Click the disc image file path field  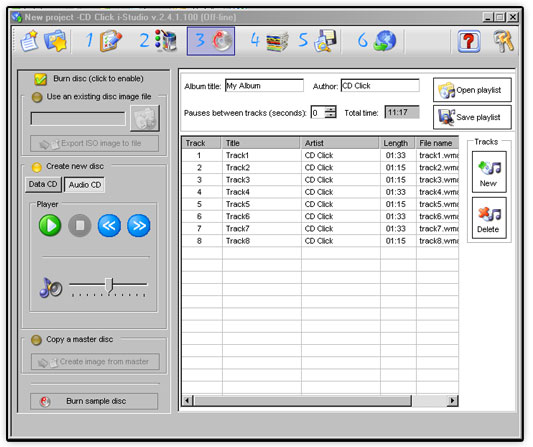coord(78,119)
